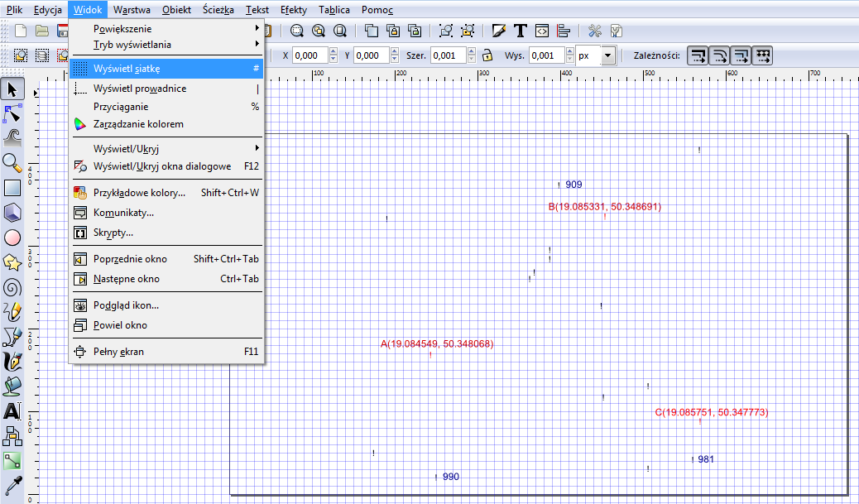Select the Calligraphy tool
Image resolution: width=859 pixels, height=504 pixels.
point(12,362)
